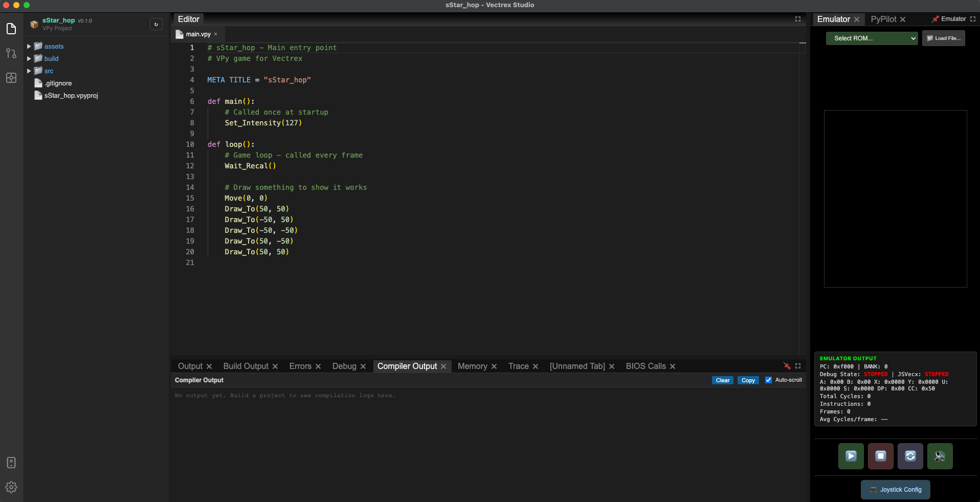Toggle the Auto-scroll checkbox
This screenshot has height=502, width=980.
pos(768,380)
